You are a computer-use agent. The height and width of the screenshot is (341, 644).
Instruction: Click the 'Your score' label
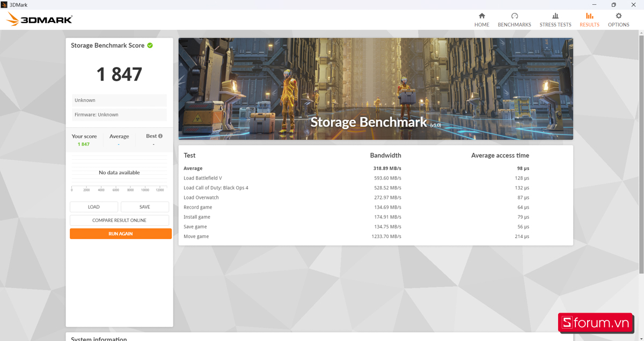(84, 136)
